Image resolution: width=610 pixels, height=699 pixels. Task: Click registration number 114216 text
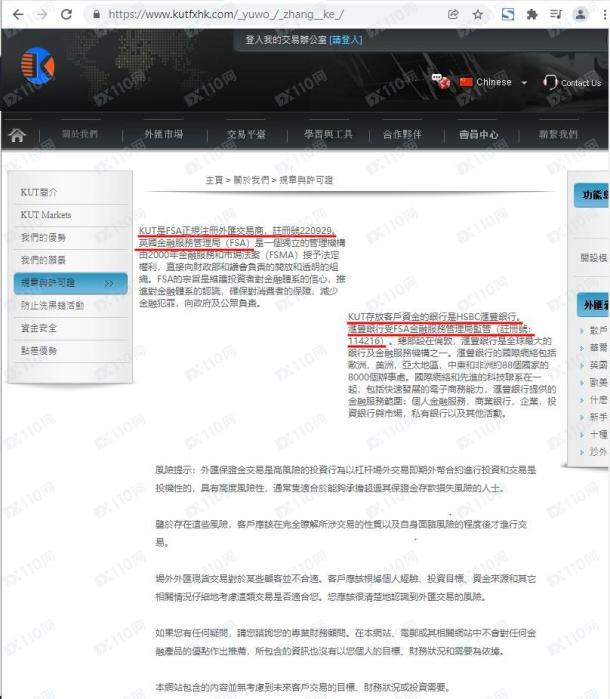coord(365,341)
